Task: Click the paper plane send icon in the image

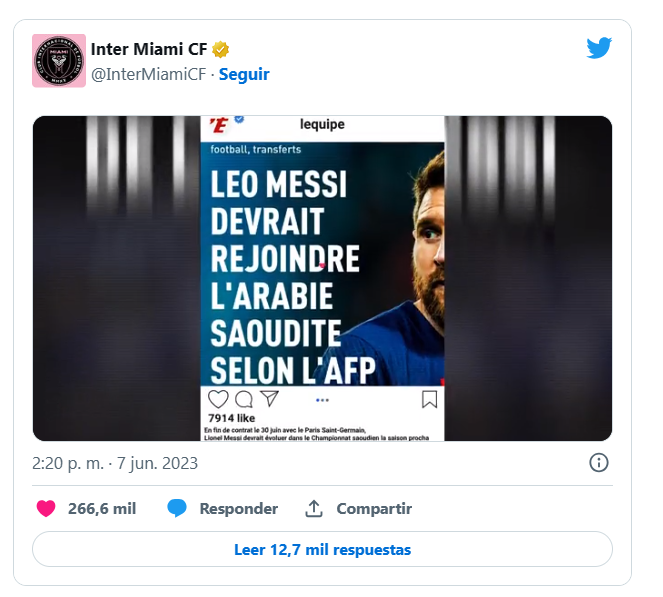Action: click(x=268, y=399)
